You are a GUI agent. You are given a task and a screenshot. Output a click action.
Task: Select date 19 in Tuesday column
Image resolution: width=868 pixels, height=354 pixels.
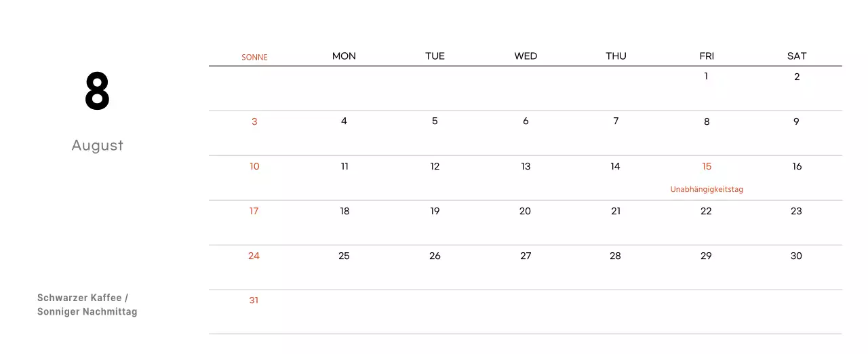point(435,211)
